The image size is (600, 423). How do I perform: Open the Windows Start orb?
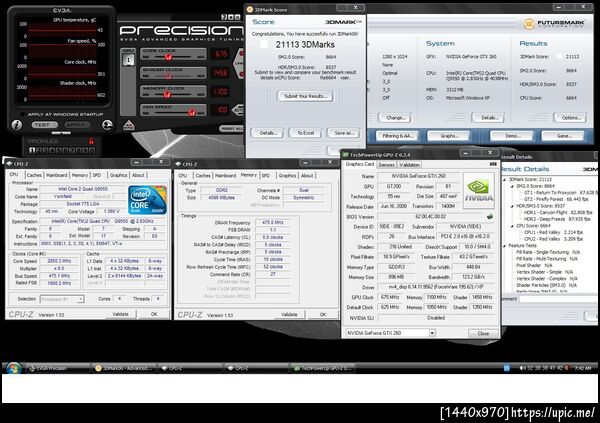[14, 368]
